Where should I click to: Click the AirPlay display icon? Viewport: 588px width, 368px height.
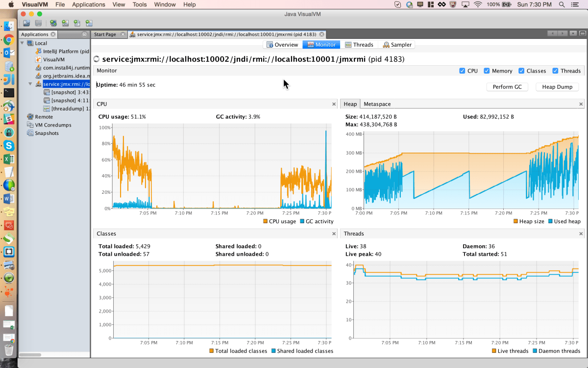pos(465,4)
